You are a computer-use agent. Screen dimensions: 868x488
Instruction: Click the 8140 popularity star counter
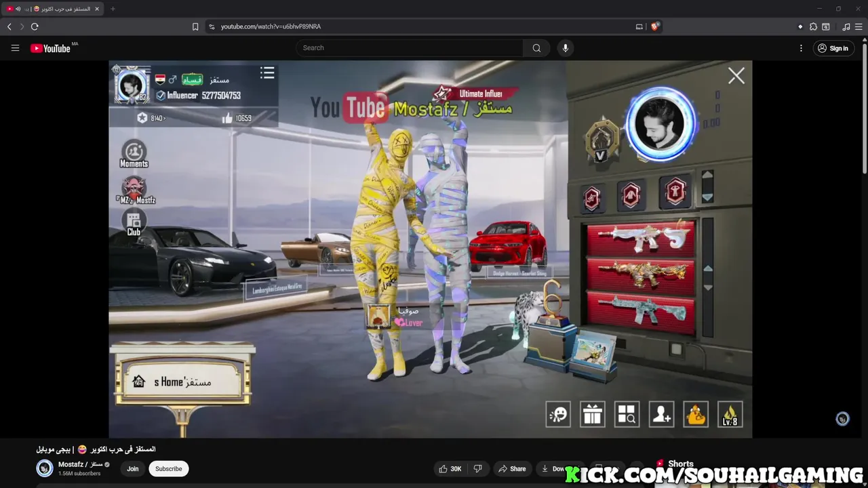[x=151, y=118]
